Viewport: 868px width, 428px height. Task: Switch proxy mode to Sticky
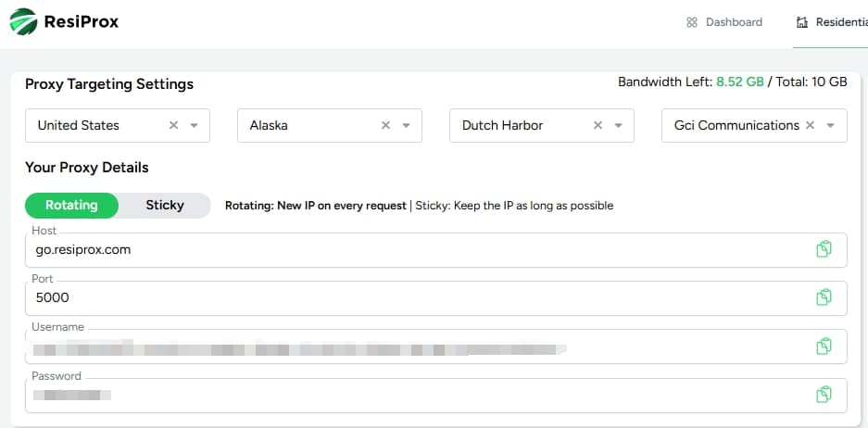pyautogui.click(x=165, y=206)
